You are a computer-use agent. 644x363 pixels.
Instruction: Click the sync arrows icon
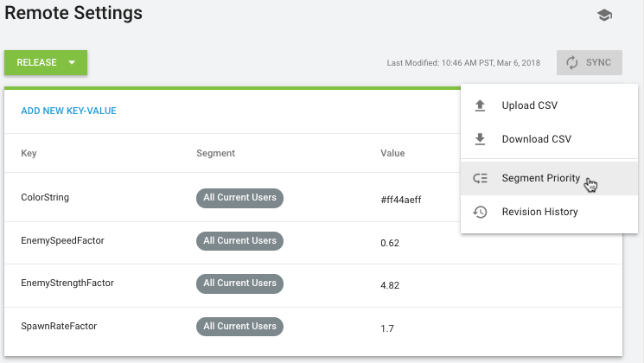coord(571,62)
